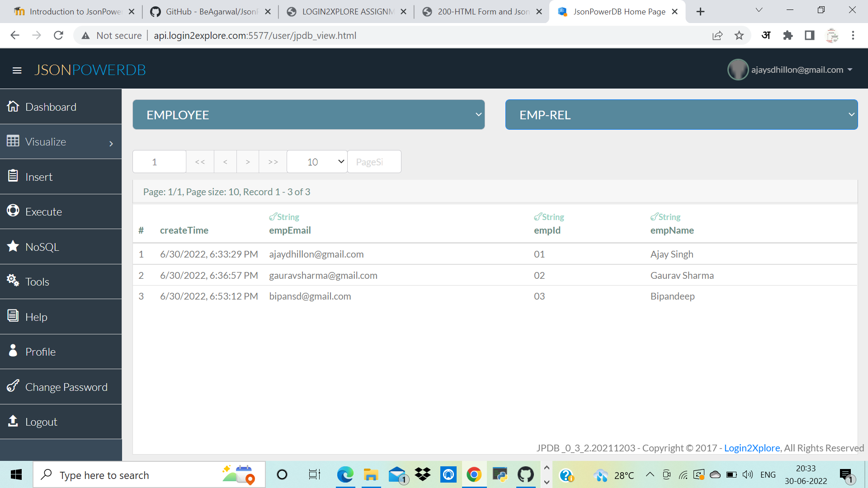
Task: Click the Change Password option
Action: pyautogui.click(x=66, y=387)
